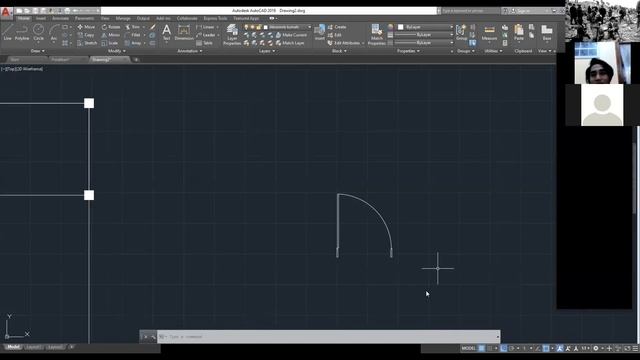The height and width of the screenshot is (360, 640).
Task: Click the Group icon
Action: (462, 32)
